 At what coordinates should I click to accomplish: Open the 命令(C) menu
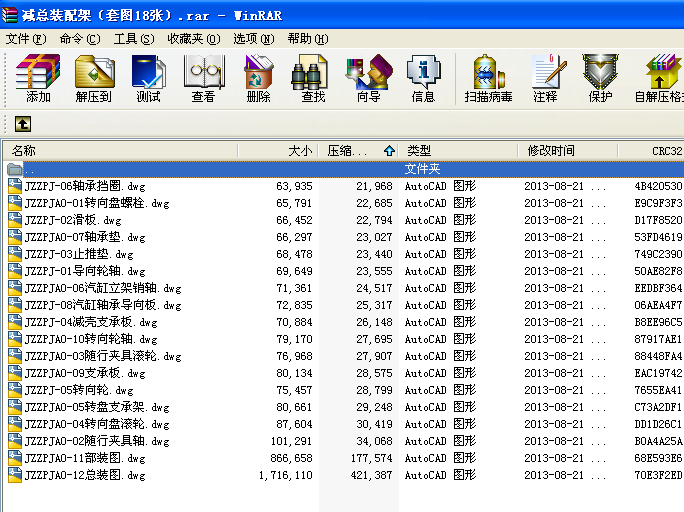click(80, 39)
